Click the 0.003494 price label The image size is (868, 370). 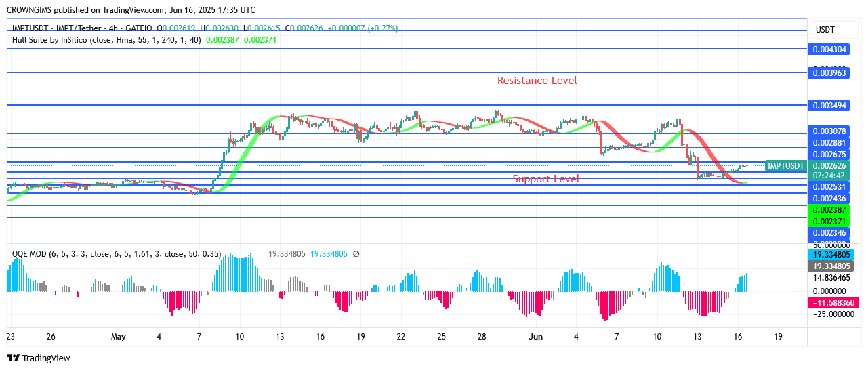coord(829,106)
